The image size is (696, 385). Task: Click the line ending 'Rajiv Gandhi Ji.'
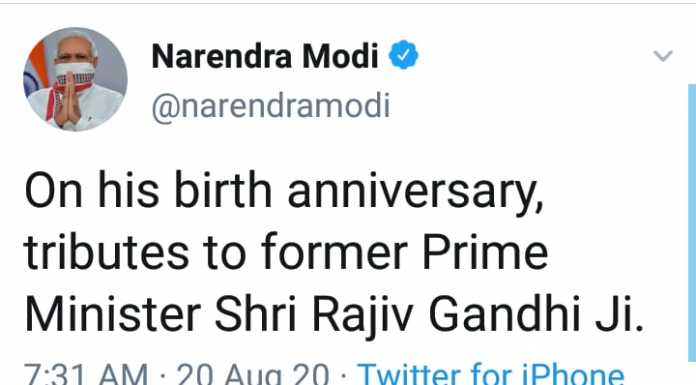[x=334, y=314]
